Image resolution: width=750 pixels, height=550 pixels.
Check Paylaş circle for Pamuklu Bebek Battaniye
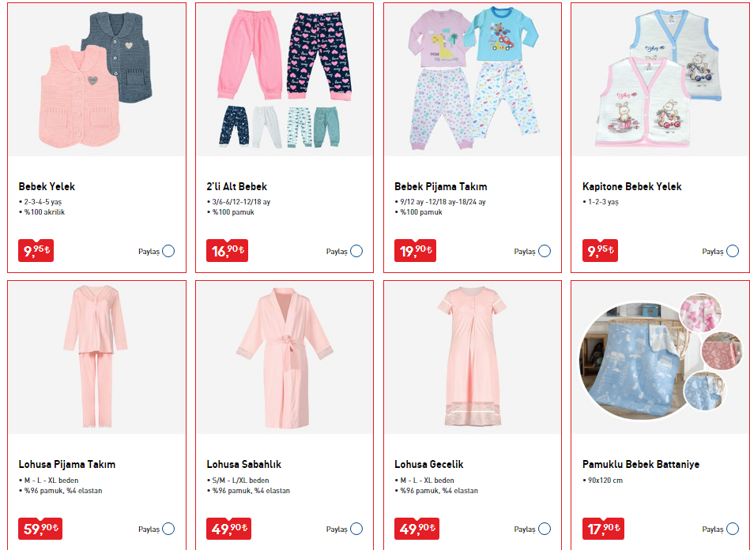tap(732, 529)
